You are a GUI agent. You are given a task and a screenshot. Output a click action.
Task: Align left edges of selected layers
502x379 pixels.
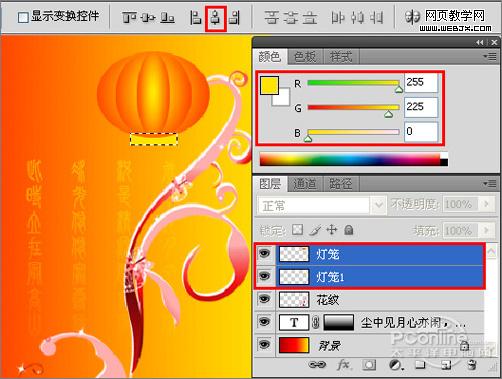pos(196,17)
